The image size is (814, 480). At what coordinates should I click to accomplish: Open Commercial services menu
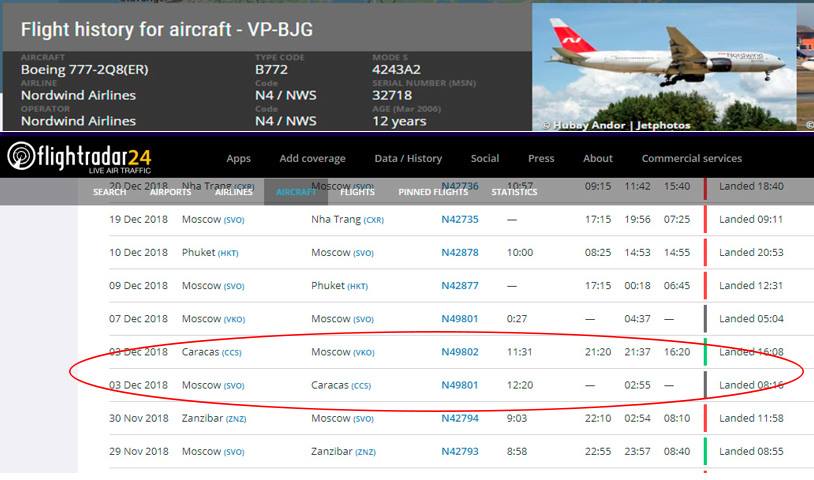(691, 158)
